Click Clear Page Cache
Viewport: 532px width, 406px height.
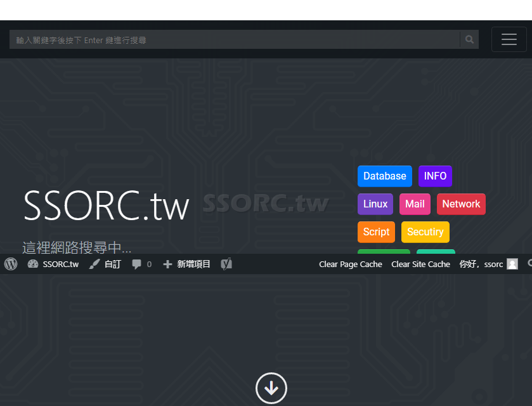tap(351, 264)
